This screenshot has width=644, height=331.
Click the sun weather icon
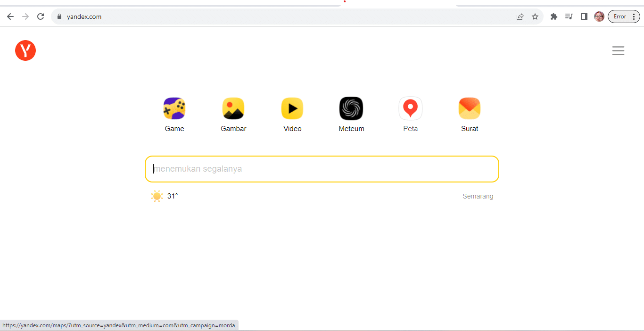point(157,196)
